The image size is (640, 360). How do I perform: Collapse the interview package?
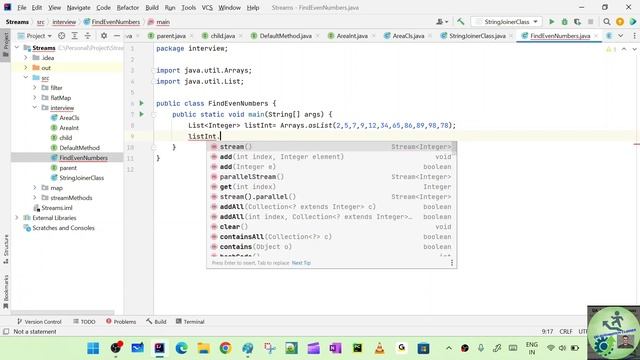[35, 108]
